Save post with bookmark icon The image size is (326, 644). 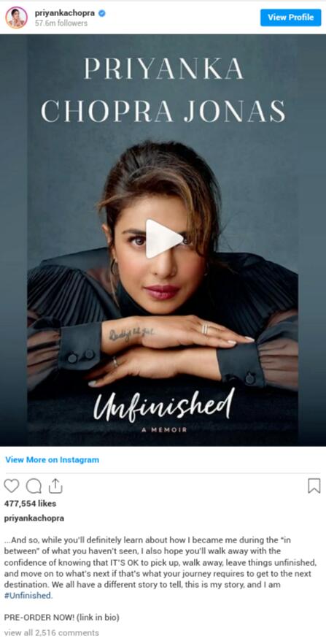[x=314, y=486]
